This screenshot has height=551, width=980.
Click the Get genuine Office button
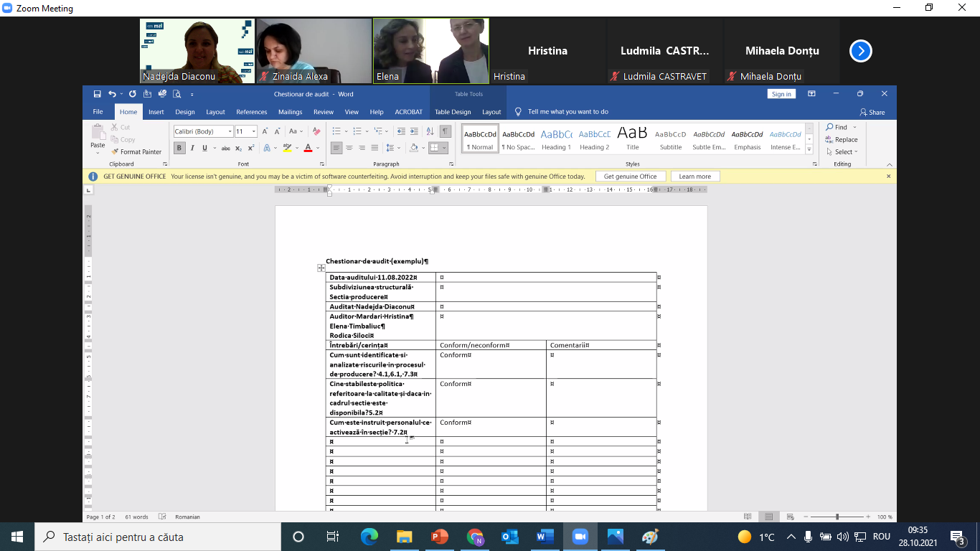(631, 176)
